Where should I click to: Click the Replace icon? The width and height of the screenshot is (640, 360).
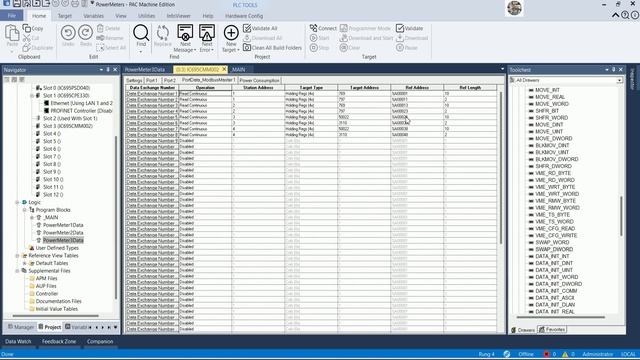[162, 33]
